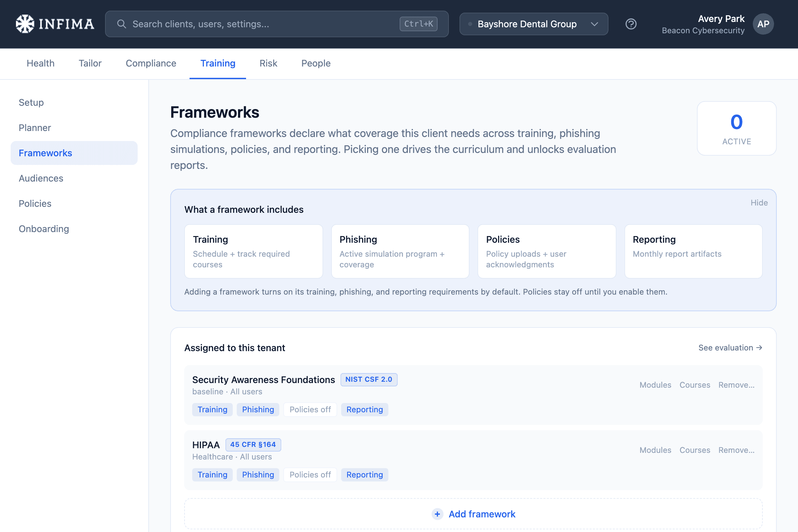Toggle Training chip on Security Awareness Foundations
The image size is (798, 532).
212,410
